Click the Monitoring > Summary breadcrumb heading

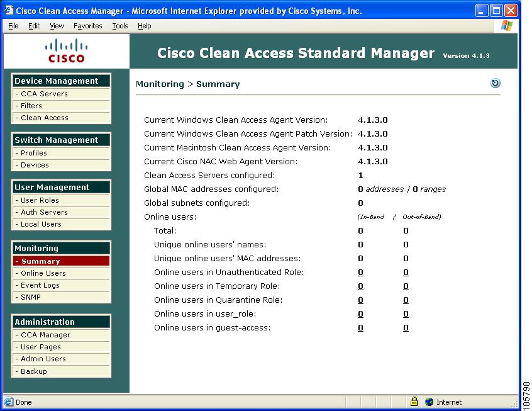(x=187, y=84)
